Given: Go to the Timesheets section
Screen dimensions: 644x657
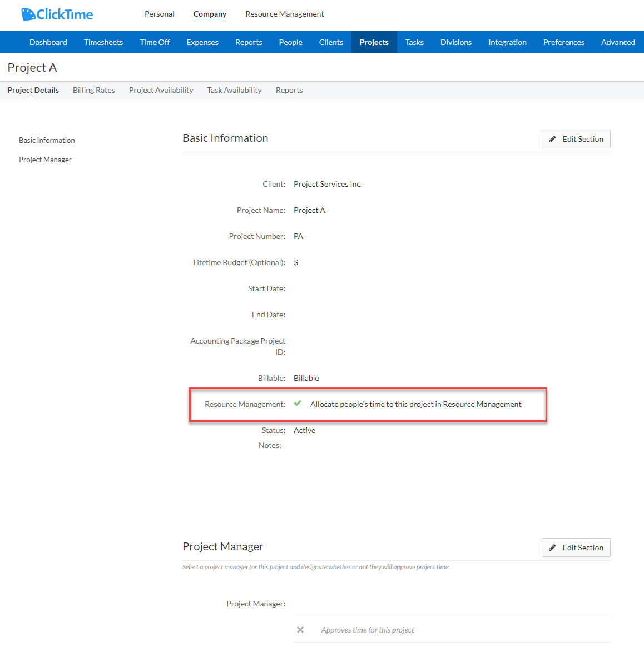Looking at the screenshot, I should pos(103,42).
